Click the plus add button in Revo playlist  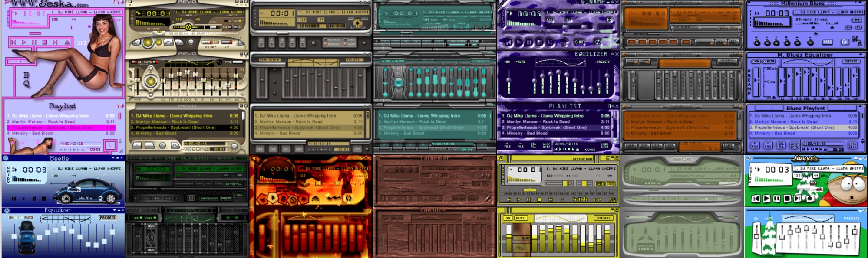coord(137,145)
